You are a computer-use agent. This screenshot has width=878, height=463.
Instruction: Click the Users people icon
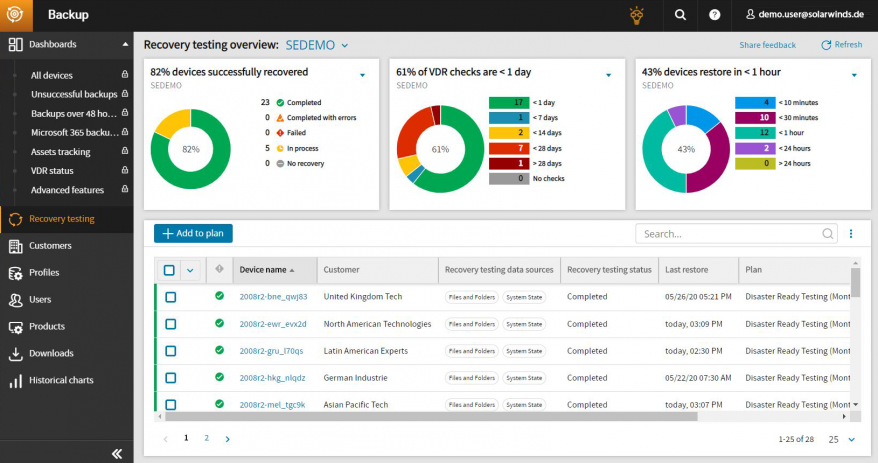coord(16,300)
